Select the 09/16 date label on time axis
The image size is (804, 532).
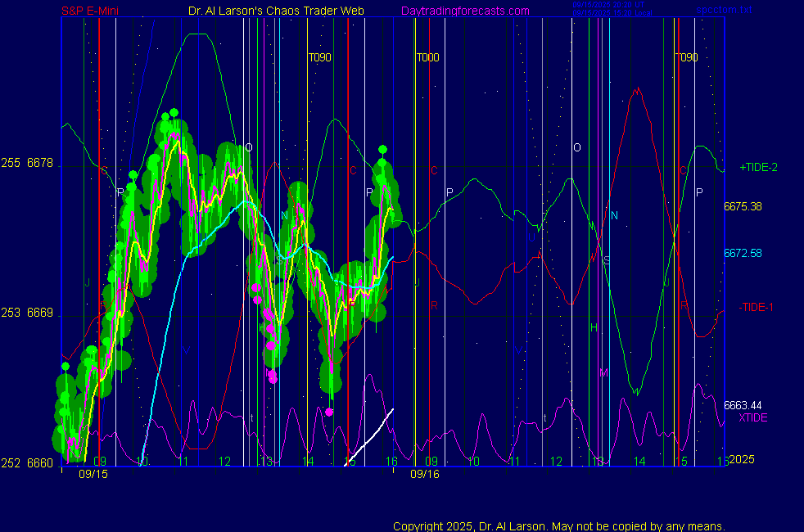pos(425,474)
